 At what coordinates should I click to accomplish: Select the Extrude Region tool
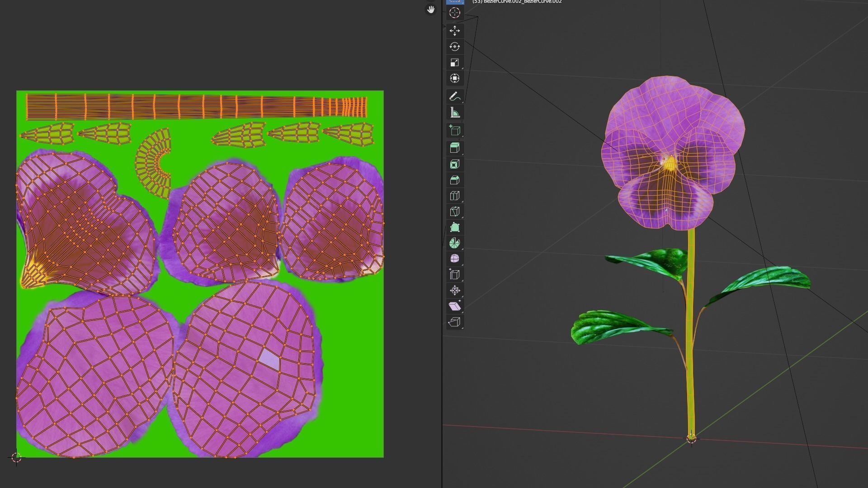click(x=455, y=148)
